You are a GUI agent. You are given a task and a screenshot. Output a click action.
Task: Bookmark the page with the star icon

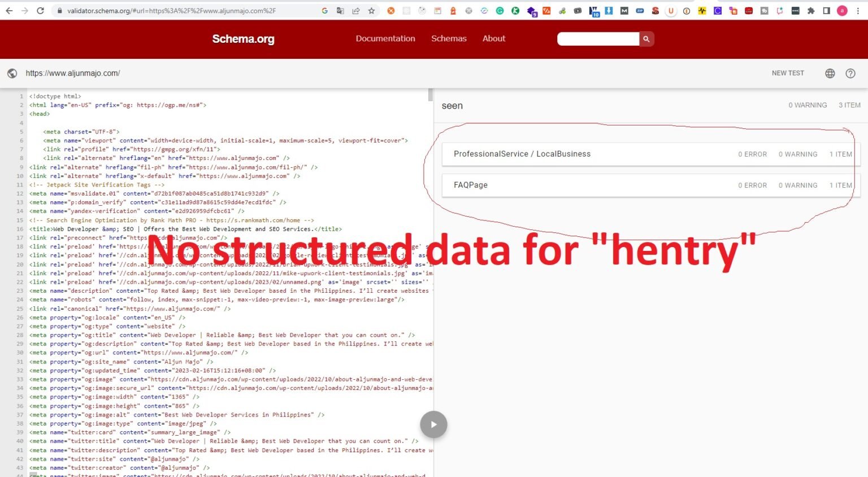click(371, 10)
